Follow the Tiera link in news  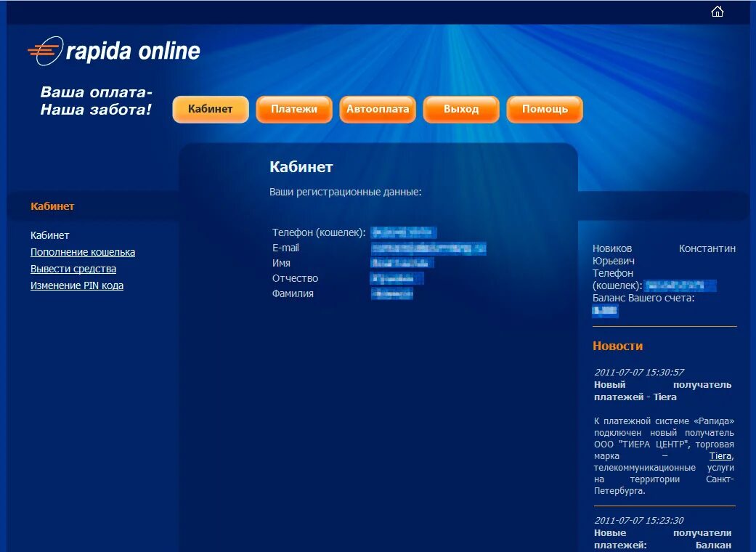click(x=720, y=455)
